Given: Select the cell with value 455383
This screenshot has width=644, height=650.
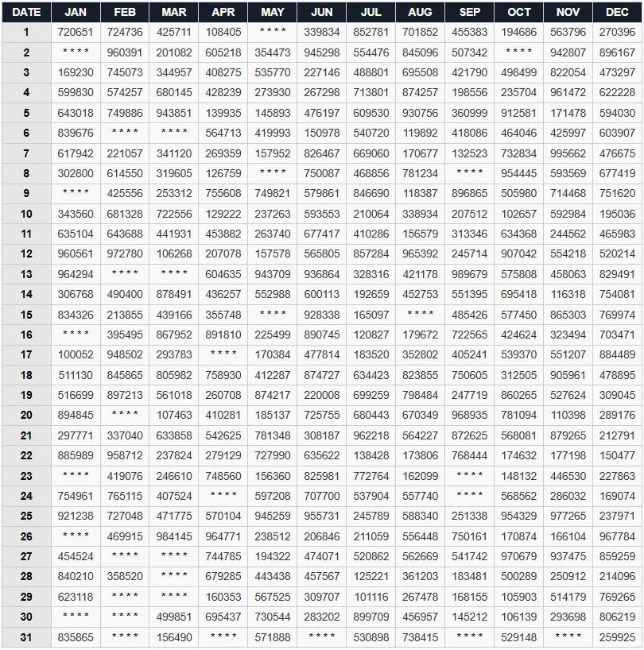Looking at the screenshot, I should pyautogui.click(x=469, y=32).
